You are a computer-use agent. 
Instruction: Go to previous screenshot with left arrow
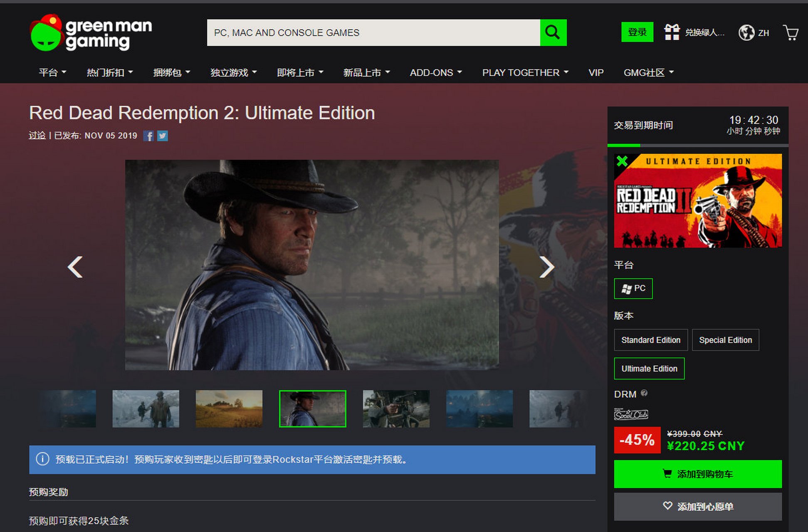(75, 267)
